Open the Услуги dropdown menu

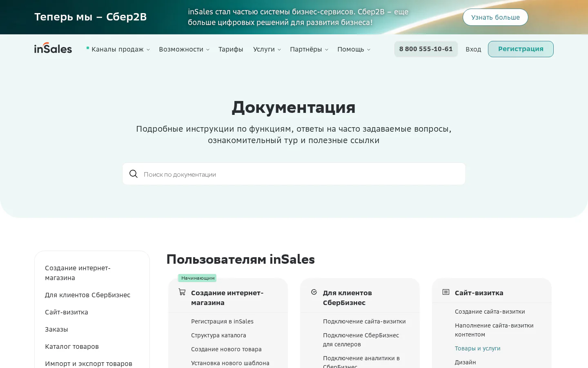[x=267, y=49]
